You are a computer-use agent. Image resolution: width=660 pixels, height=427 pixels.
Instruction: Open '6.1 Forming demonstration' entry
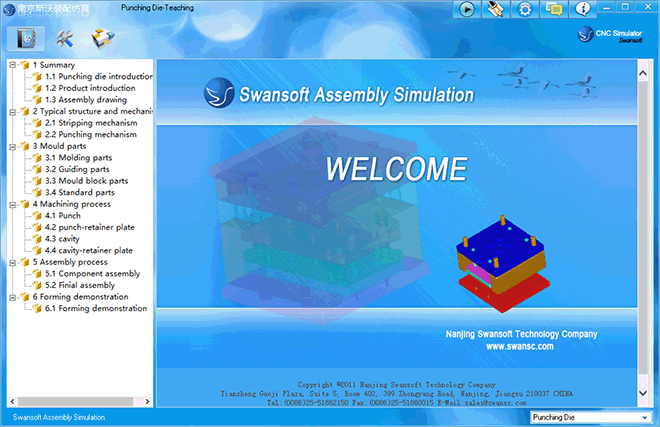tap(95, 308)
